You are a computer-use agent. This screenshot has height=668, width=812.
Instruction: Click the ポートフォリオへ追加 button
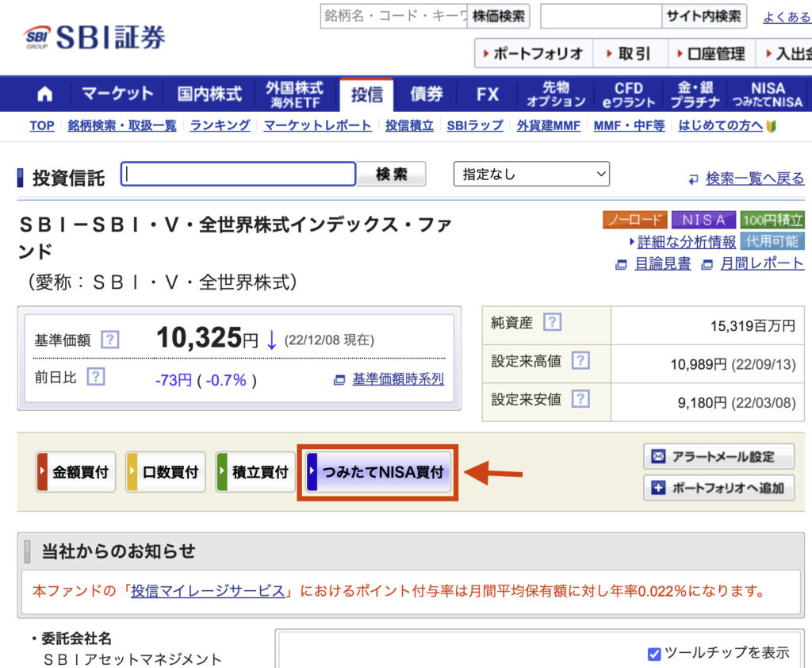click(718, 488)
